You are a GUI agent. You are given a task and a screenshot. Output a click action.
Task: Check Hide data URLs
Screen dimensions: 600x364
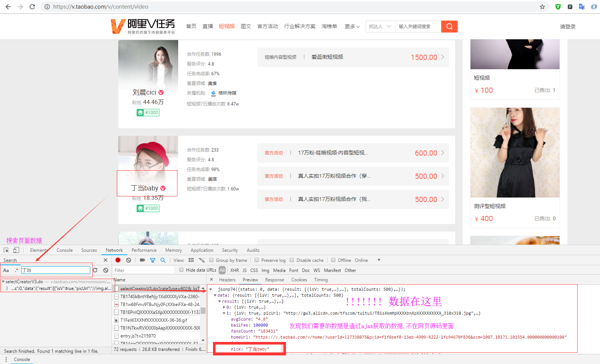tap(182, 270)
